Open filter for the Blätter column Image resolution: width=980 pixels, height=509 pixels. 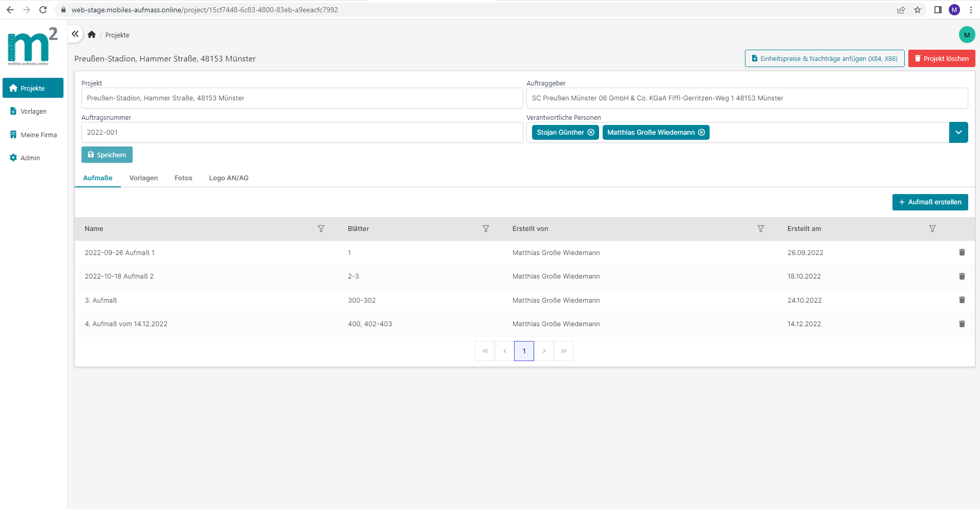click(485, 229)
